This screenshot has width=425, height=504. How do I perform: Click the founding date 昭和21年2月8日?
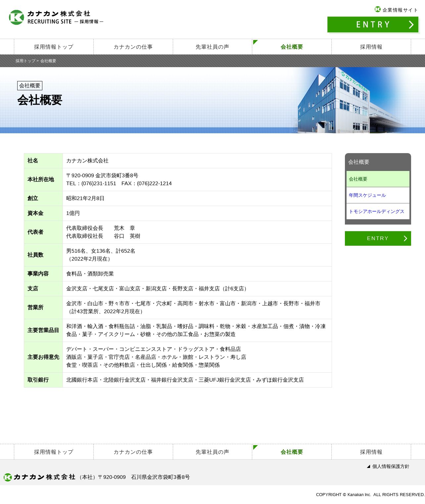point(85,198)
